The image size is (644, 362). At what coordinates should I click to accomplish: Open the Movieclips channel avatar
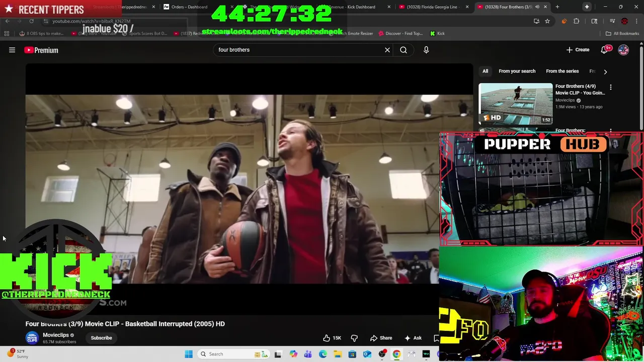(x=32, y=338)
